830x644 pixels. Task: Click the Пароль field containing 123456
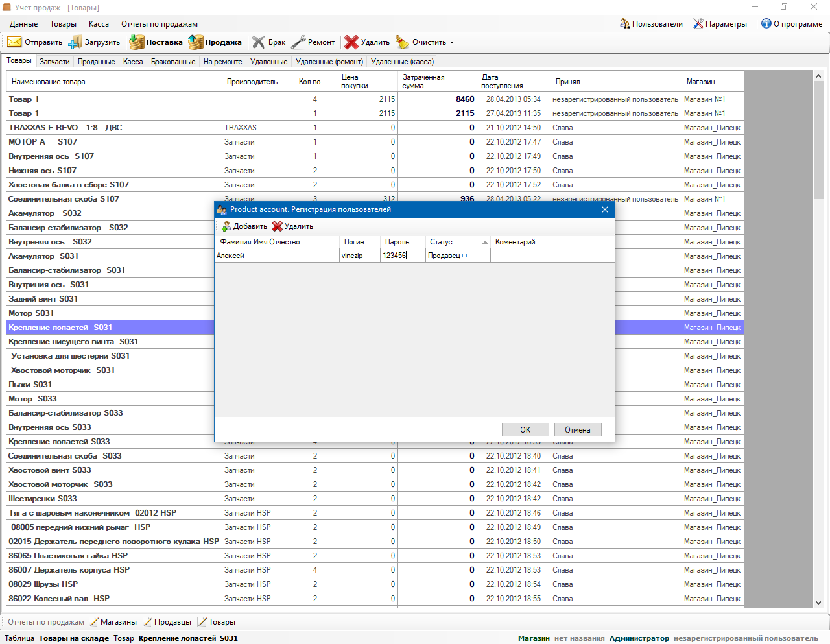[x=402, y=256]
